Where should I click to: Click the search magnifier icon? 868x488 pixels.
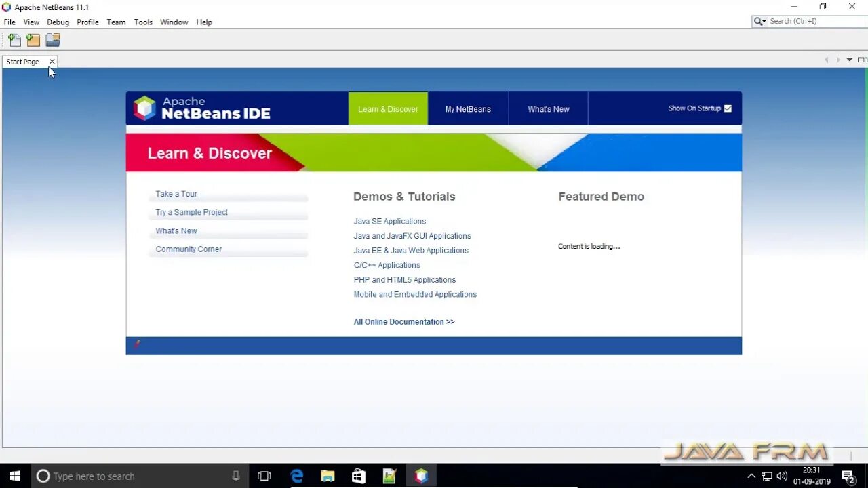click(759, 22)
